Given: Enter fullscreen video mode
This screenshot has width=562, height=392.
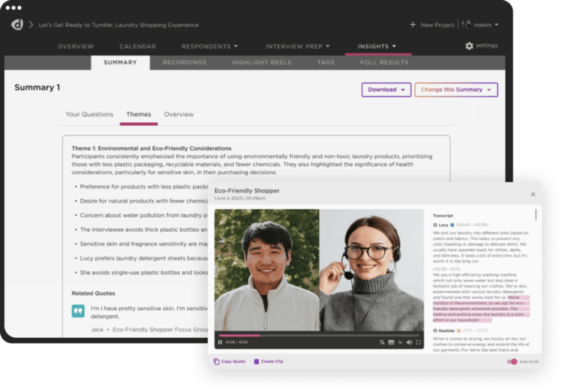Looking at the screenshot, I should click(419, 342).
